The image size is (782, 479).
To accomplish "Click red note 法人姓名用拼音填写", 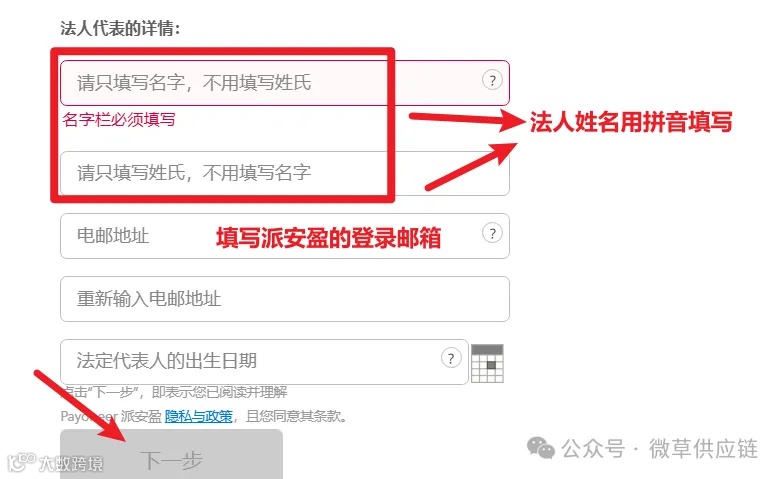I will coord(631,122).
